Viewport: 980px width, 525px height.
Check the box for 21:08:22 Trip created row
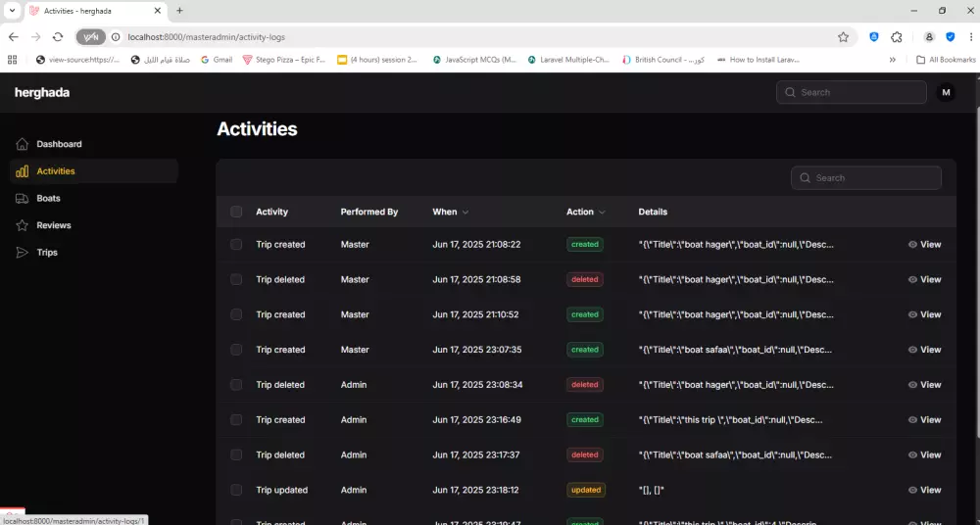[236, 245]
